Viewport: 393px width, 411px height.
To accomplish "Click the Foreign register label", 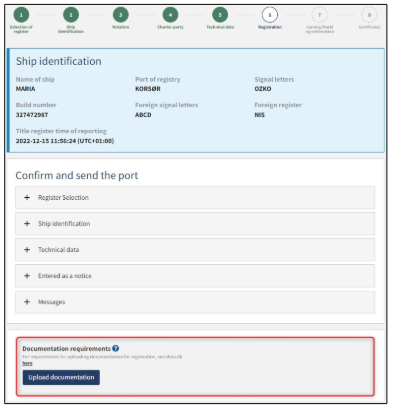I will [x=278, y=105].
